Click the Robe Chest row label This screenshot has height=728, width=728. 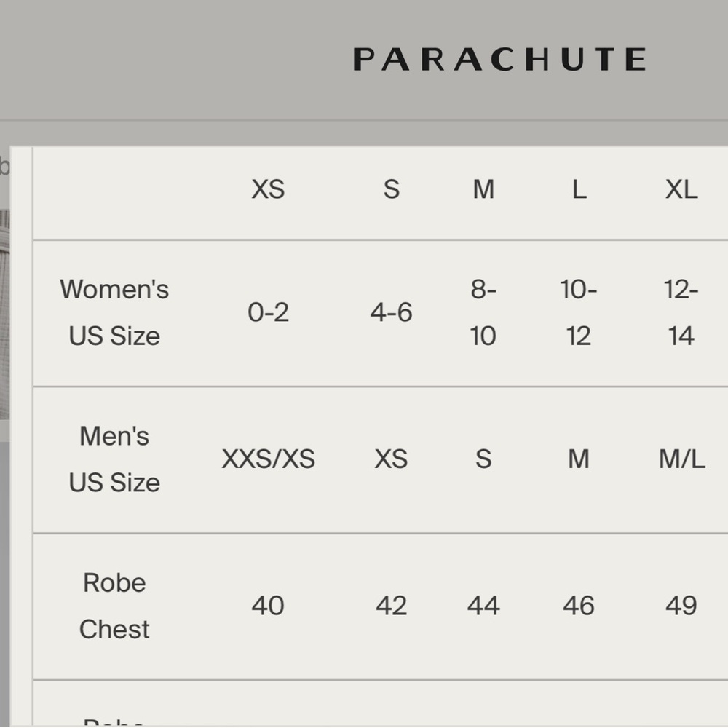click(114, 606)
